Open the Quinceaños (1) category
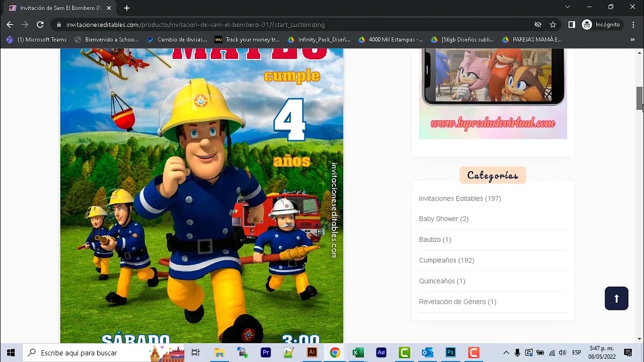This screenshot has height=362, width=644. pos(442,281)
